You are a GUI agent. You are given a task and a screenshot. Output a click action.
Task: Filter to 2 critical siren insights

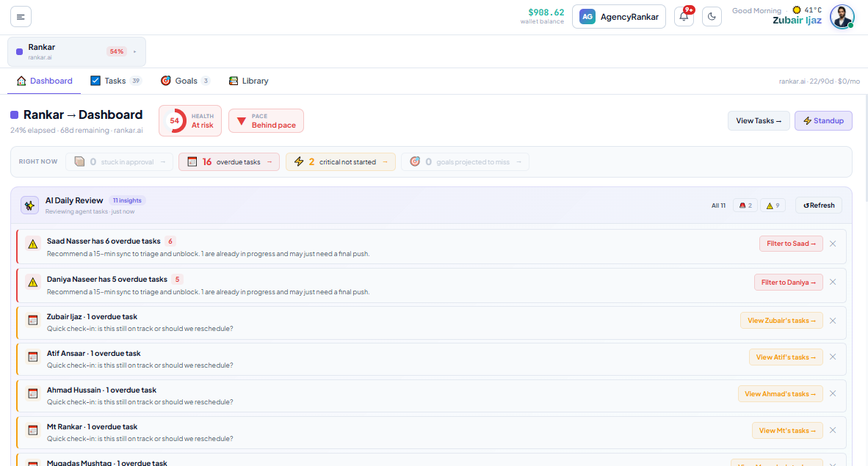745,205
